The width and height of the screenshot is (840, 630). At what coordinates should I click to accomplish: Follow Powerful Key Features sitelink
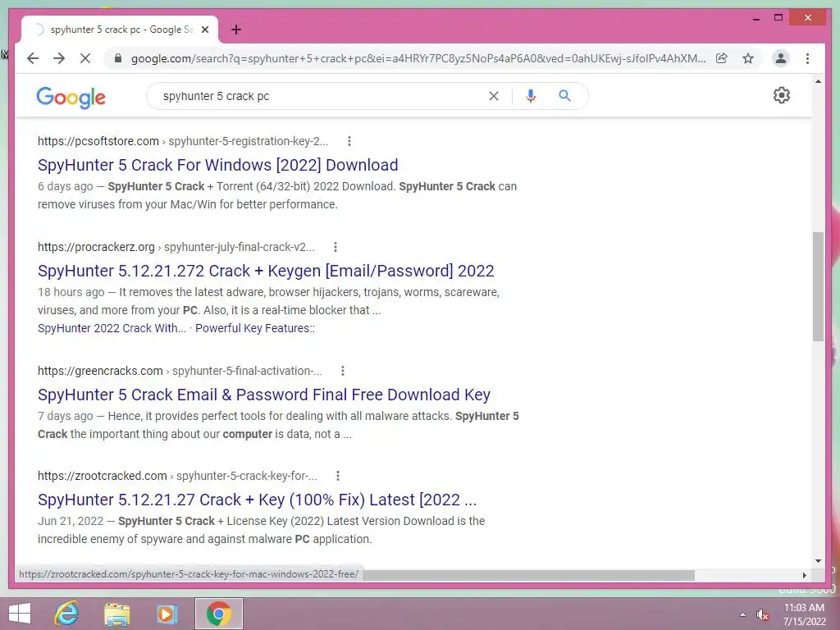[255, 328]
